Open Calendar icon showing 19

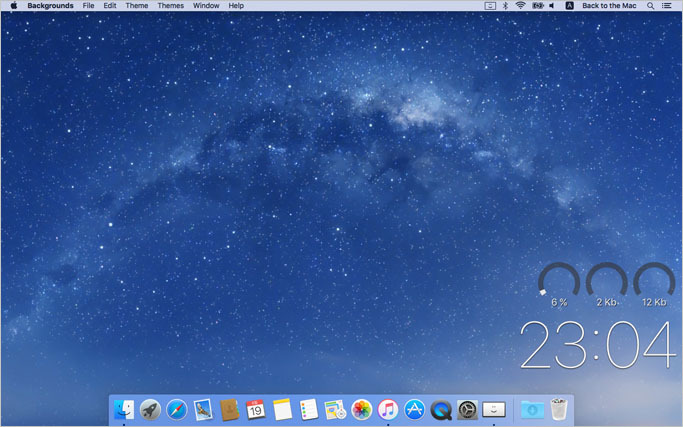[x=256, y=410]
